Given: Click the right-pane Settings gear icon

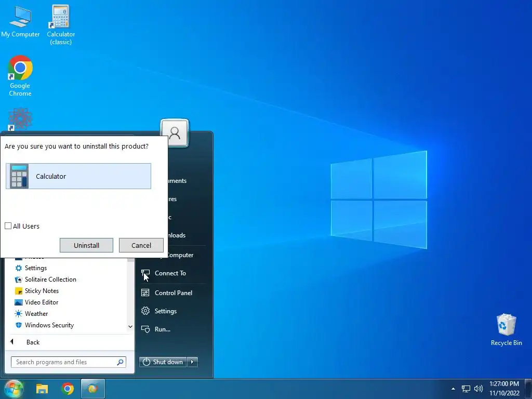Looking at the screenshot, I should pos(145,311).
